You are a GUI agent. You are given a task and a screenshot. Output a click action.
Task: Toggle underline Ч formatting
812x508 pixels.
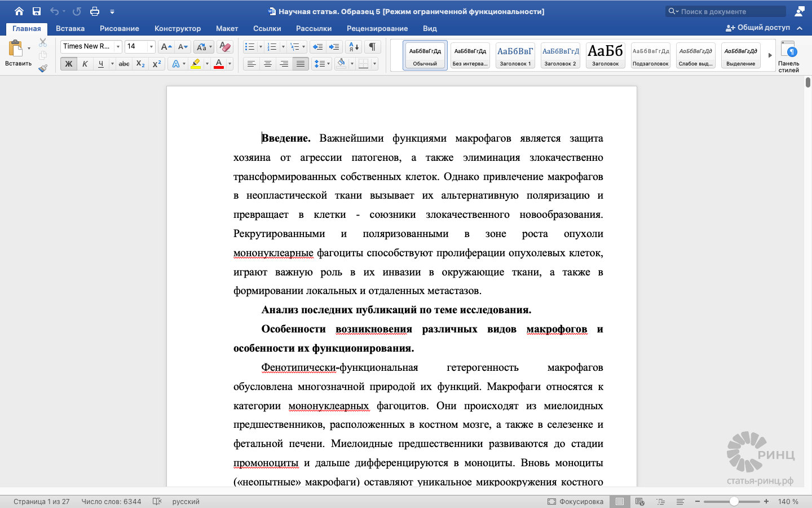tap(101, 64)
